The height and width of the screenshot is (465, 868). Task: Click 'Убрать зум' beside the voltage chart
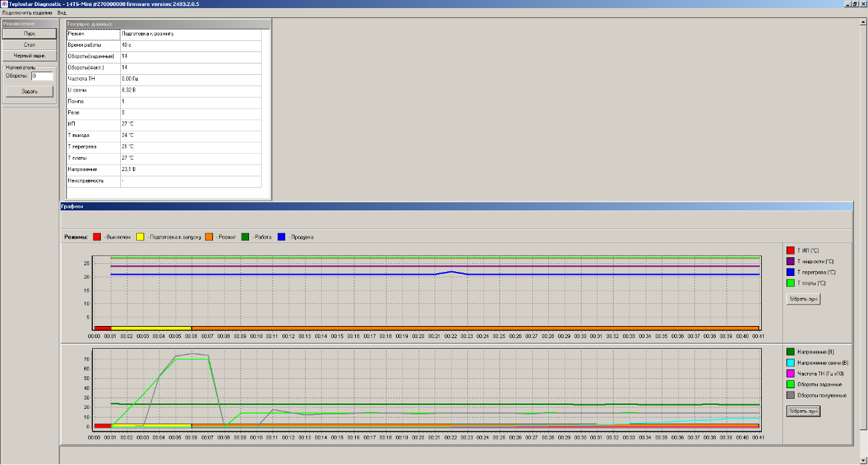803,412
